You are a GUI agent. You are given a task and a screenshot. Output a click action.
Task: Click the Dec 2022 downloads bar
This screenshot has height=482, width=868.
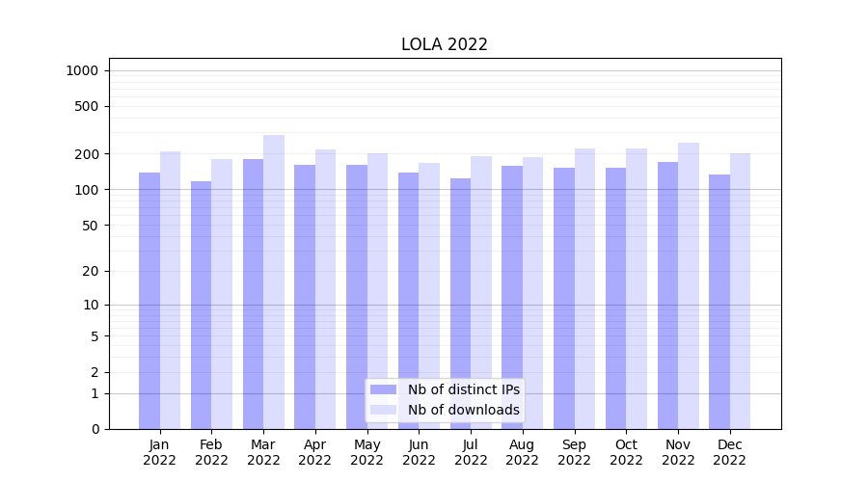coord(740,291)
